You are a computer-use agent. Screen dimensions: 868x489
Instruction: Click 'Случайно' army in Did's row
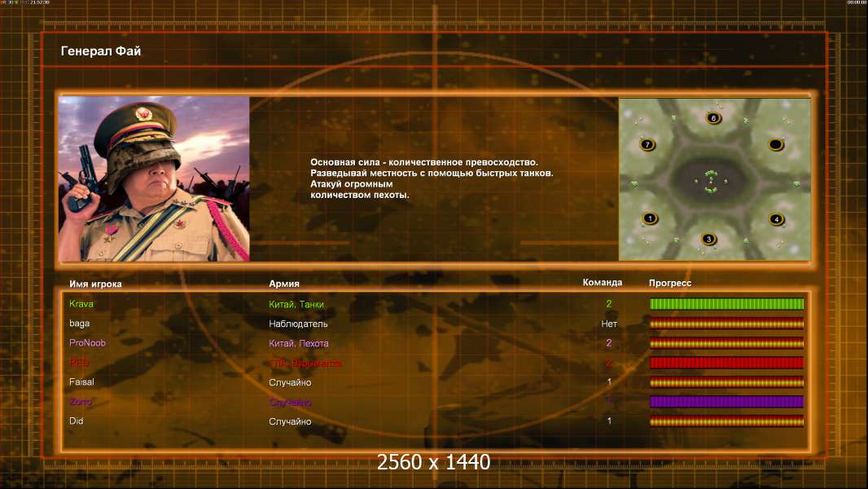coord(290,421)
